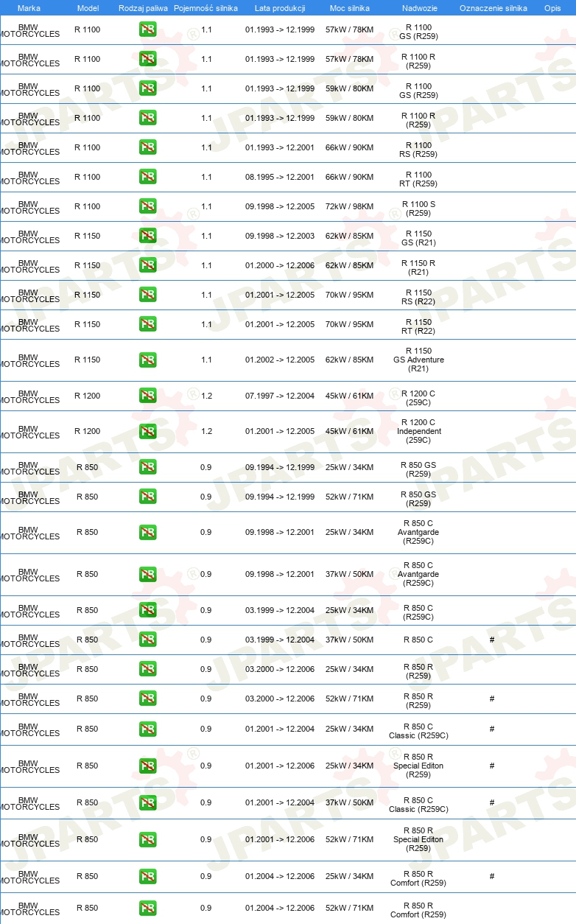The width and height of the screenshot is (576, 924).
Task: Click fuel icon in R 1200 C Independent row
Action: click(148, 431)
